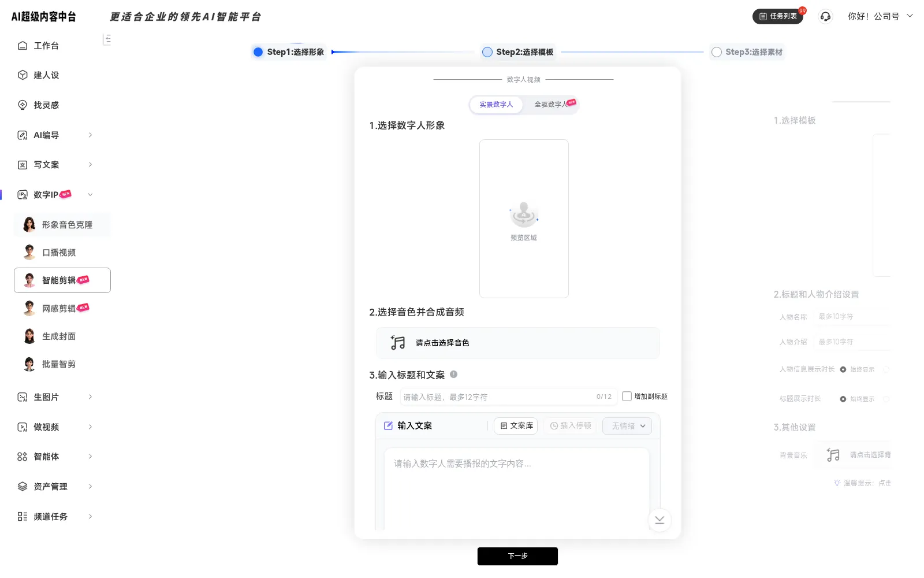924x578 pixels.
Task: Open the 任务列表 button
Action: pos(778,16)
